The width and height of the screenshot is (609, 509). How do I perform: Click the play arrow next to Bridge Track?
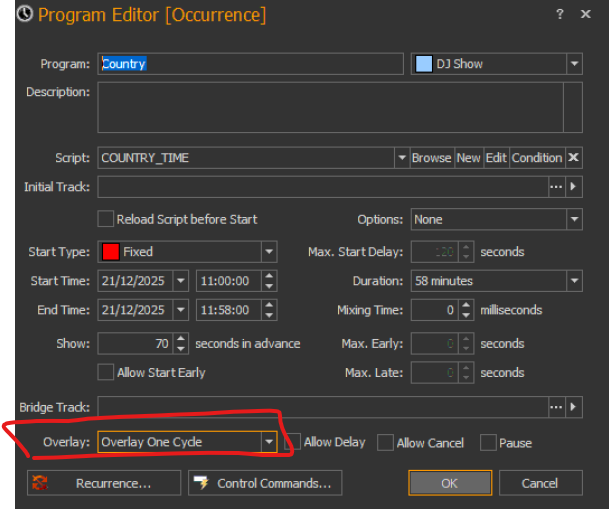[574, 407]
